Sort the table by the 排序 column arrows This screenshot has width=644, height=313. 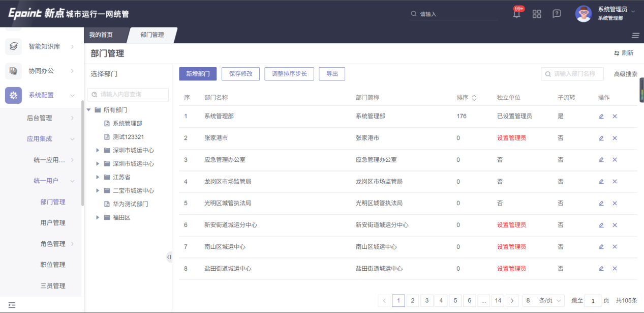(474, 98)
